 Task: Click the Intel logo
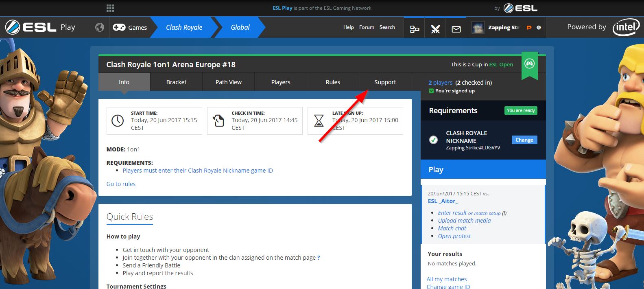coord(626,28)
